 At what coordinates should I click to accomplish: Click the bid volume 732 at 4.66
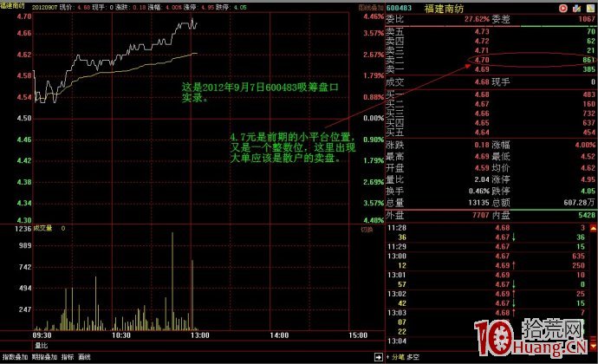pos(588,114)
